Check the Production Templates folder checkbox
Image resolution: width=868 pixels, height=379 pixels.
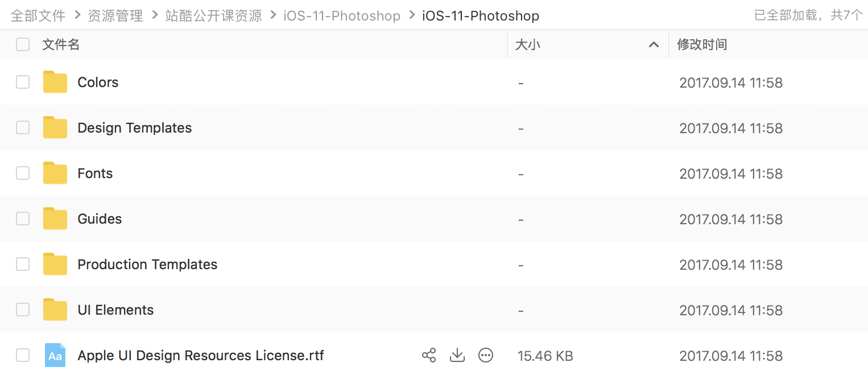click(x=23, y=265)
